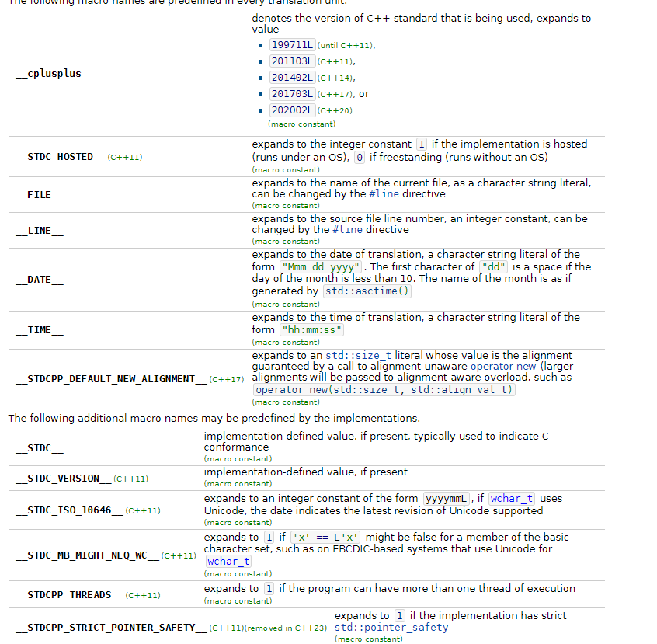
Task: Select the __STDC_VERSION__ macro name
Action: tap(64, 479)
